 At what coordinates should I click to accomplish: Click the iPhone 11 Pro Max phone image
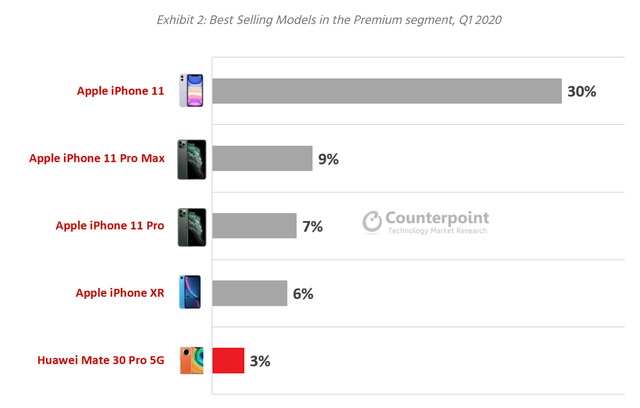(191, 159)
